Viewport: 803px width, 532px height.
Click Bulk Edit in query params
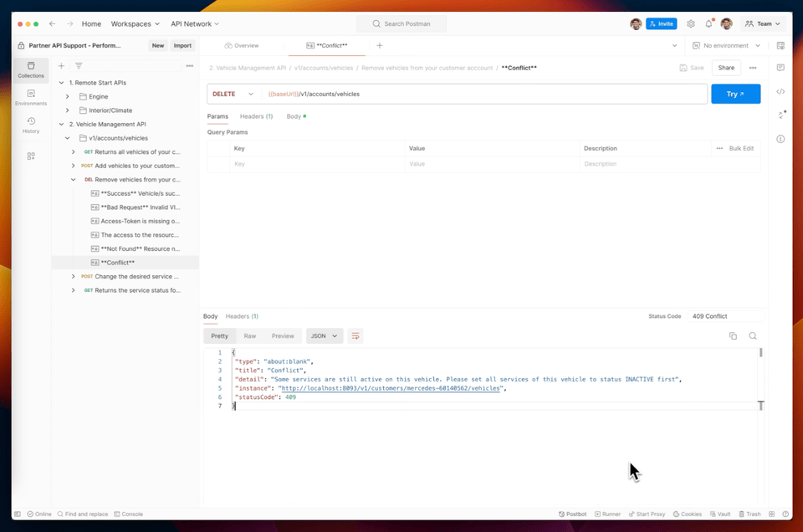[741, 149]
